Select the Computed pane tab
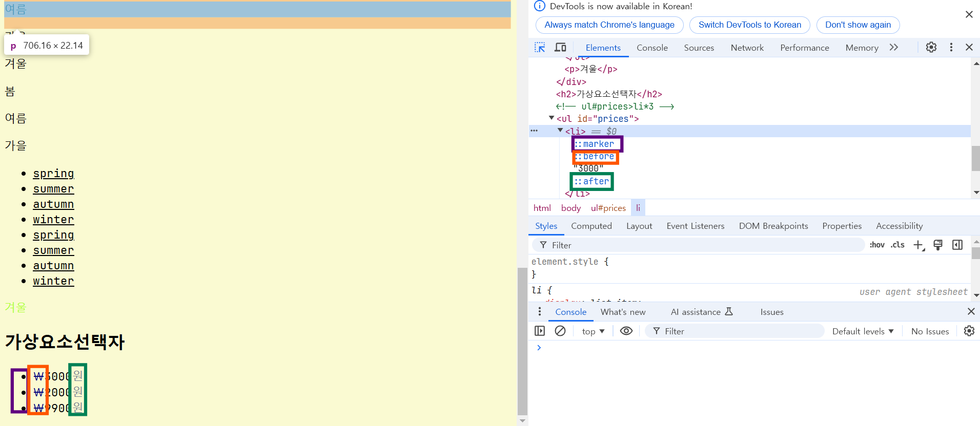The height and width of the screenshot is (426, 980). (x=591, y=226)
